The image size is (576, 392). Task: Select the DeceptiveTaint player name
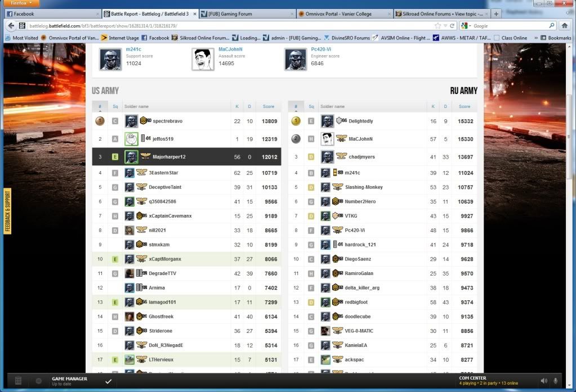coord(165,187)
